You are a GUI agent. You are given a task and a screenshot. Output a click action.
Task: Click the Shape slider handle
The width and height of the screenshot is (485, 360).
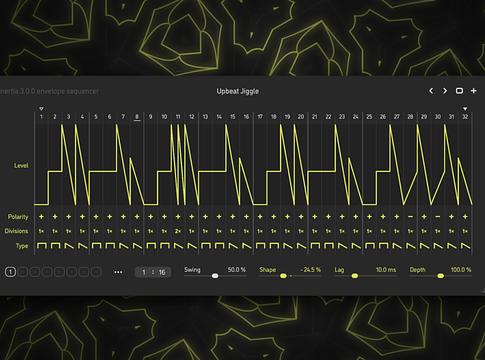pos(283,276)
